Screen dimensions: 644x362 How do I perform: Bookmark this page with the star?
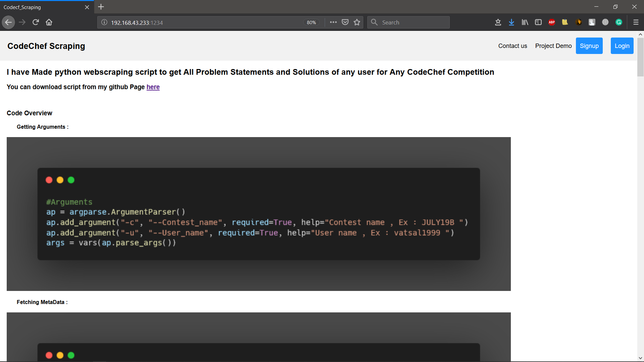click(357, 22)
